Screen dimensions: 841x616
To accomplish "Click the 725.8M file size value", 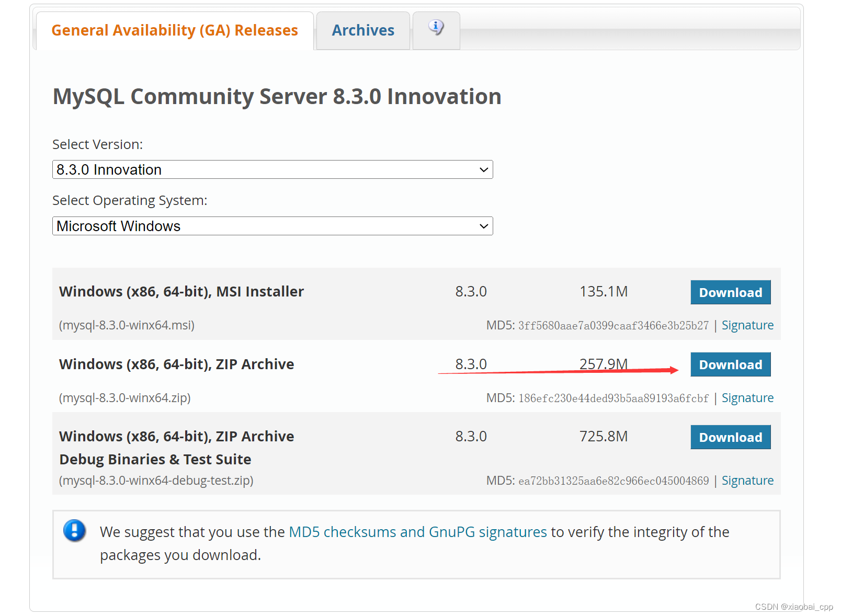I will [x=604, y=437].
